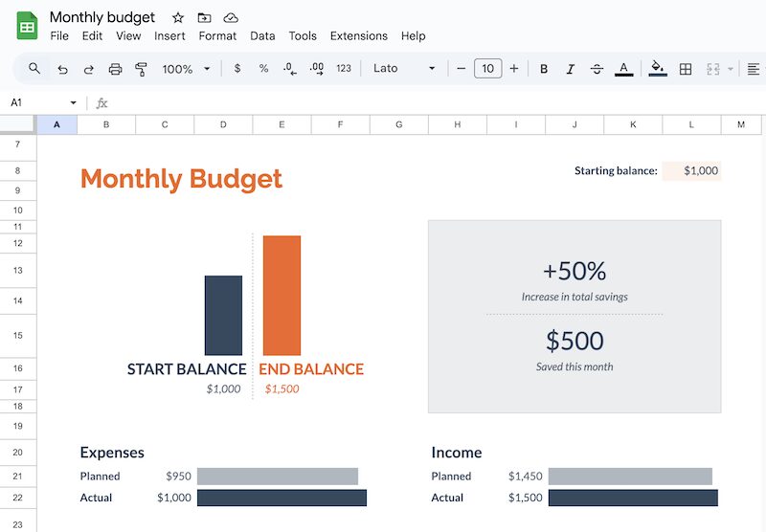Increase font size with plus button
The image size is (766, 532).
(514, 69)
